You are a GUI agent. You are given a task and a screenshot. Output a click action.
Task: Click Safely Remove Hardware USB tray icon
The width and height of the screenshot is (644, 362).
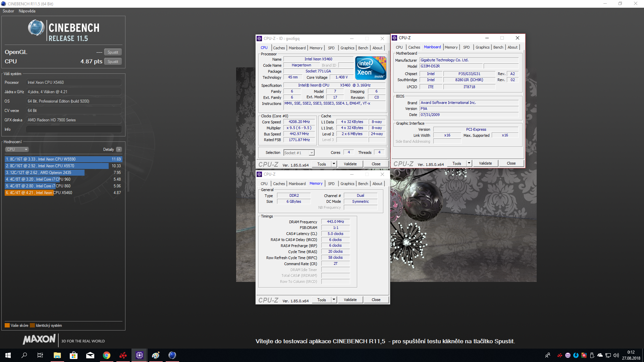tap(592, 355)
